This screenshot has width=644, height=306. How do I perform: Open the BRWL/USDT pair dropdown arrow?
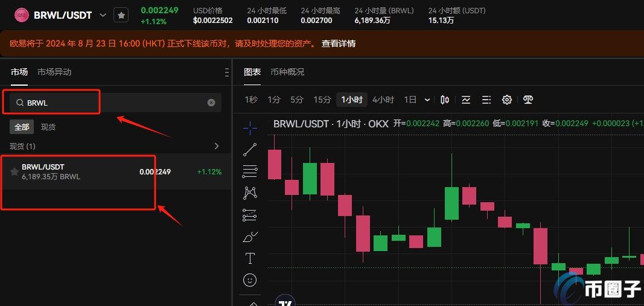(103, 15)
